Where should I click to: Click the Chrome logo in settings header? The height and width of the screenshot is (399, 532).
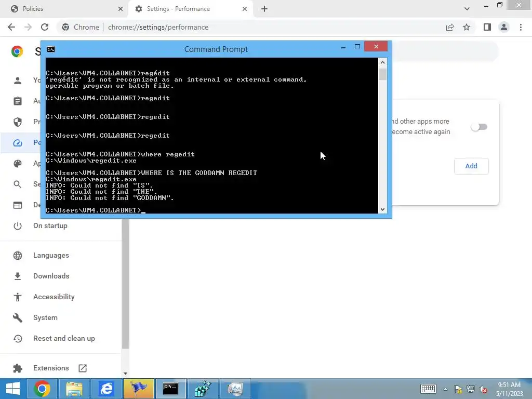[x=17, y=51]
